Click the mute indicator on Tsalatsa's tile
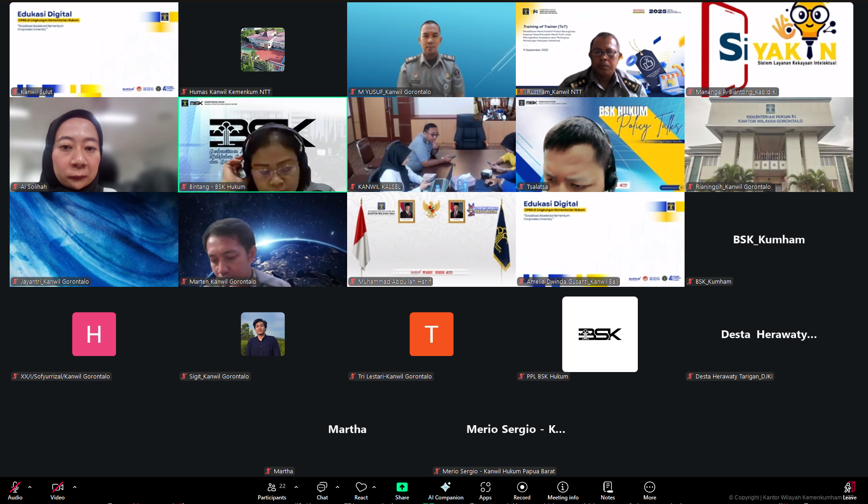The width and height of the screenshot is (868, 504). tap(521, 186)
